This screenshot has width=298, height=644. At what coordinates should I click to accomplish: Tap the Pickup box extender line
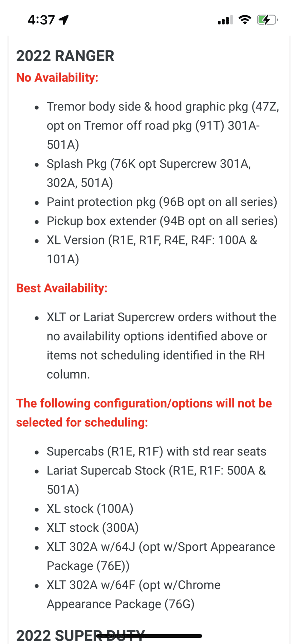click(162, 221)
